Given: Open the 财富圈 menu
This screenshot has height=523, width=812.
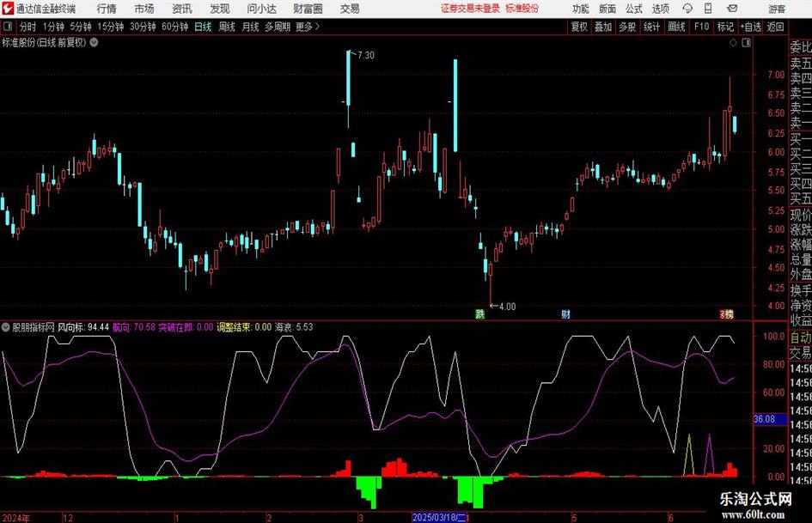Looking at the screenshot, I should click(308, 9).
